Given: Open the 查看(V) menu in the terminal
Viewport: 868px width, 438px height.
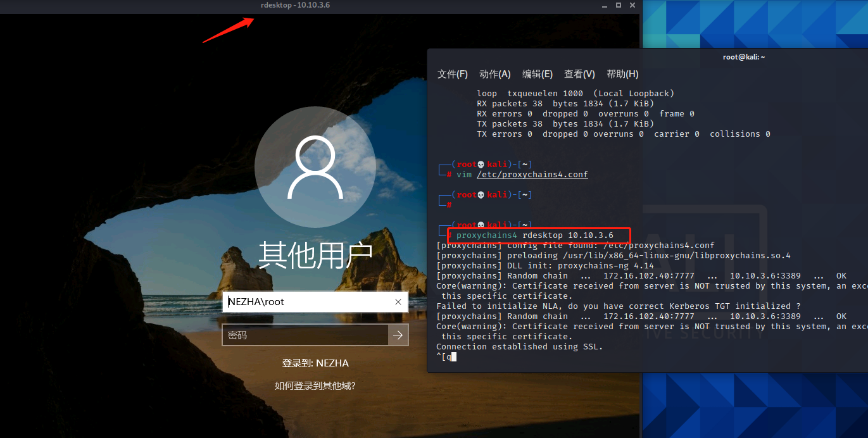Looking at the screenshot, I should tap(579, 74).
